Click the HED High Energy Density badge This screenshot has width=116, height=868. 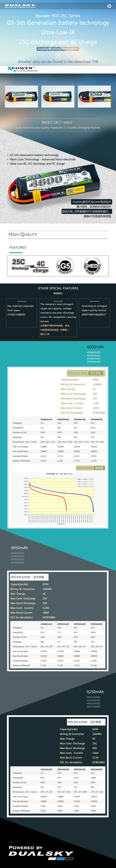pos(92,266)
